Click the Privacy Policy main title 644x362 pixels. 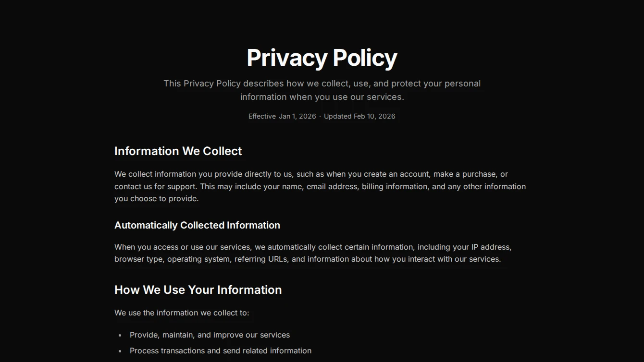pyautogui.click(x=322, y=58)
